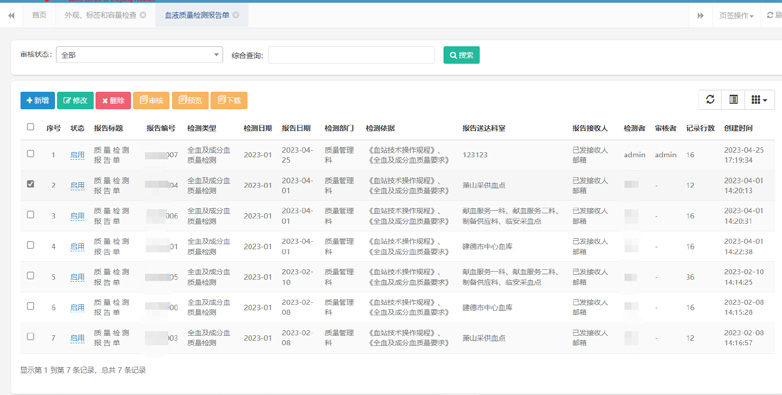This screenshot has width=782, height=395.
Task: Select the 血液质量检测报告单 tab
Action: click(202, 15)
